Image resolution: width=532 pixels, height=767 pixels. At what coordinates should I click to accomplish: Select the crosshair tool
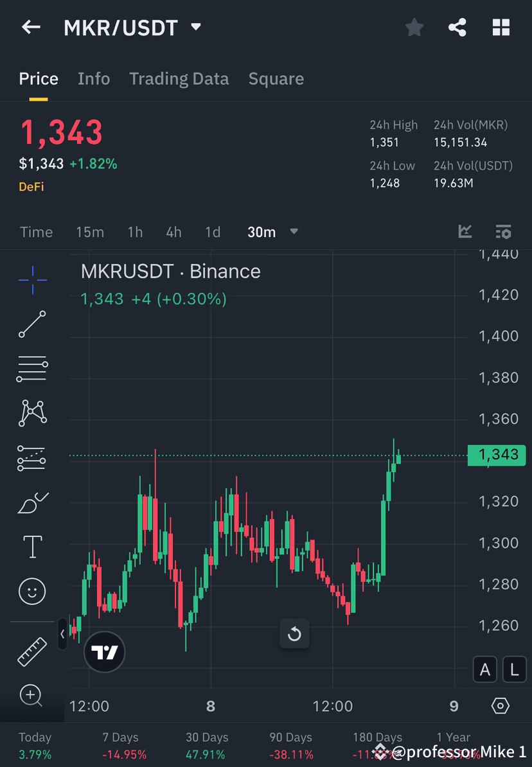click(32, 279)
